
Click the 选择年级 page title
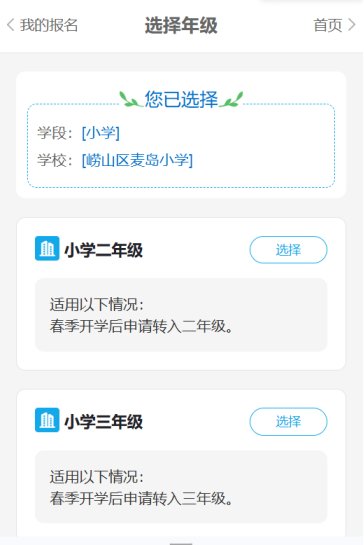[x=181, y=25]
